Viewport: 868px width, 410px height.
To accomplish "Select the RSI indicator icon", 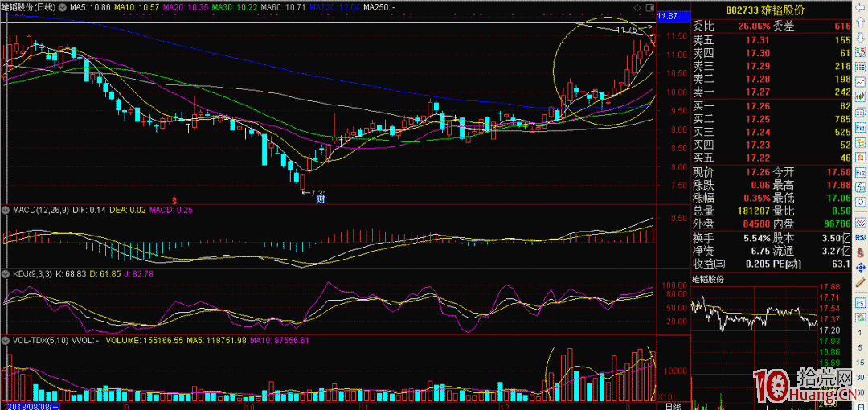I will [860, 238].
